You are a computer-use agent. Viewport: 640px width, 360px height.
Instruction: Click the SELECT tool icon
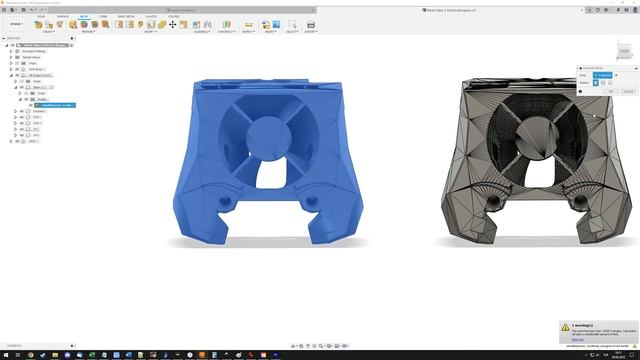pyautogui.click(x=292, y=24)
